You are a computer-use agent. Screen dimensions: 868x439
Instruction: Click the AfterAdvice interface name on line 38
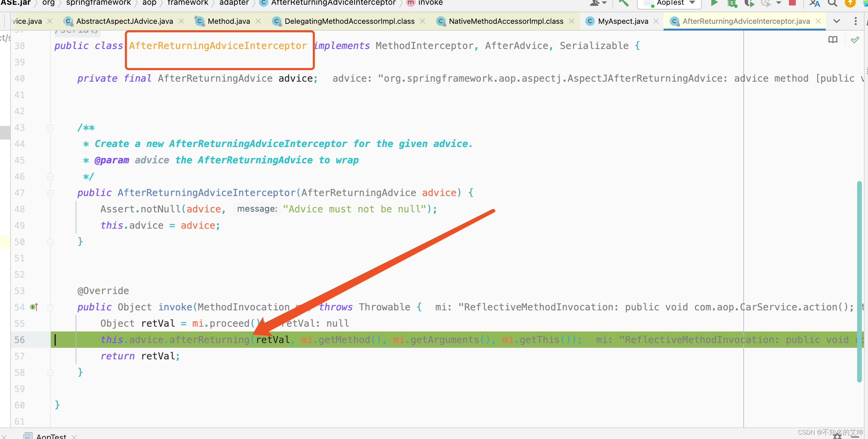(x=516, y=46)
